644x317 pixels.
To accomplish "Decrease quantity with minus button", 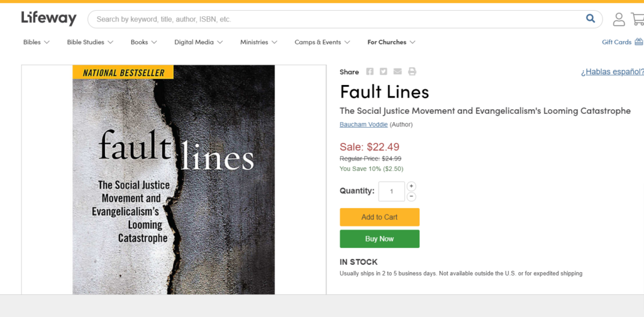I will coord(411,197).
